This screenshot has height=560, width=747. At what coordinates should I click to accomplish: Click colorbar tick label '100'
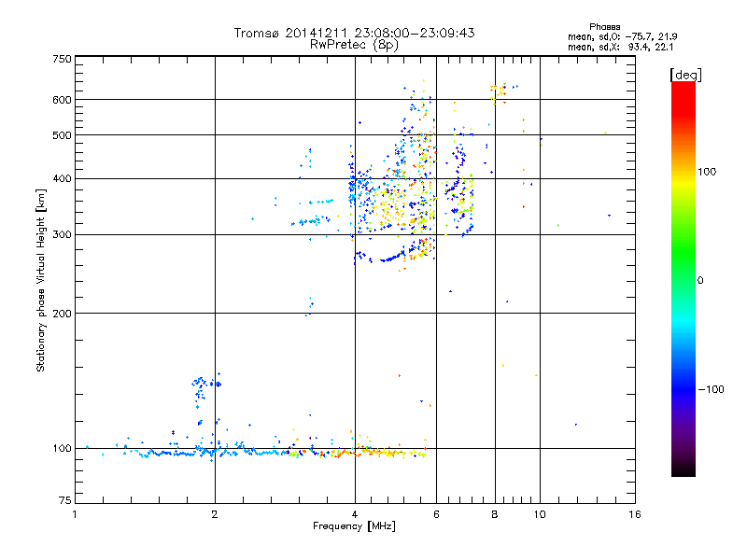(x=707, y=172)
